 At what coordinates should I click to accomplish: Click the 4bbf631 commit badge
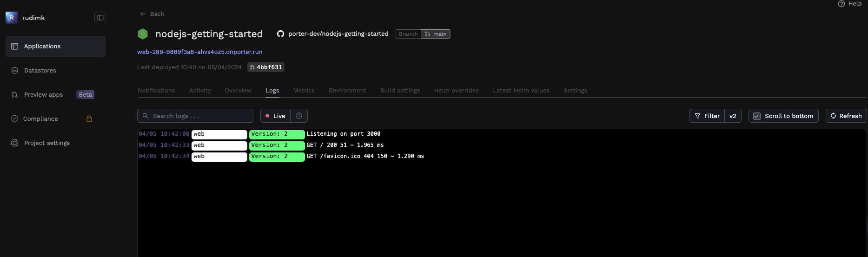tap(266, 67)
